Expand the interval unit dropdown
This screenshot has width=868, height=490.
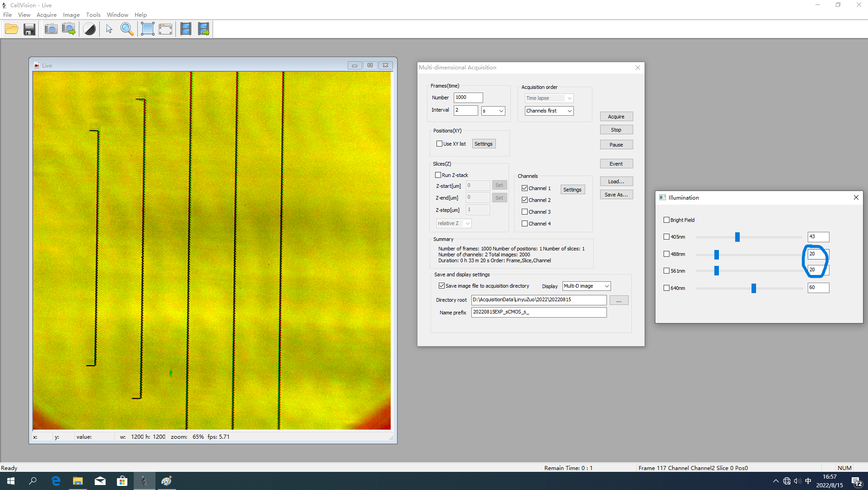(x=493, y=111)
